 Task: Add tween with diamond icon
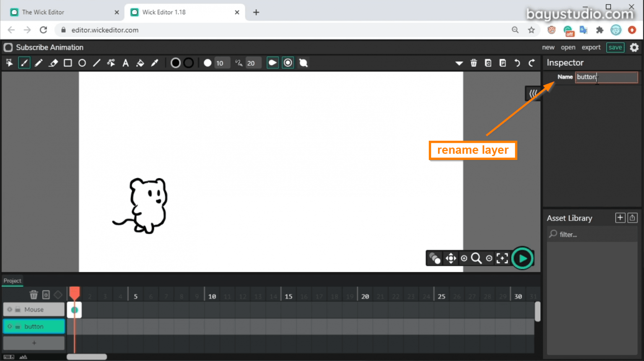[x=58, y=295]
